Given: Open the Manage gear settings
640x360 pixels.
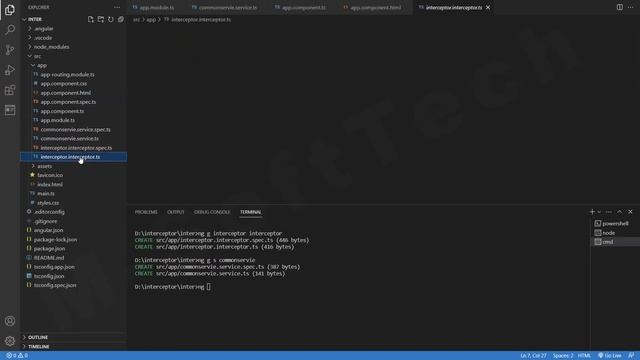Looking at the screenshot, I should click(x=10, y=341).
